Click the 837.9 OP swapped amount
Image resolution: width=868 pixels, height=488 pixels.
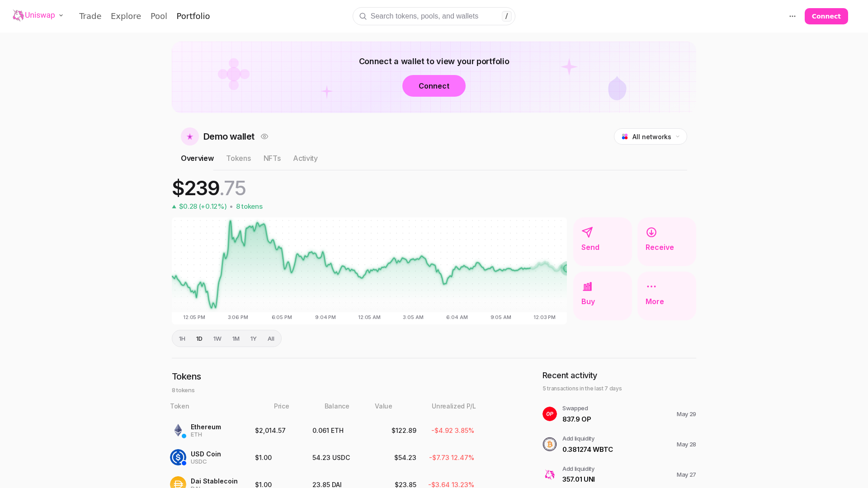[576, 419]
